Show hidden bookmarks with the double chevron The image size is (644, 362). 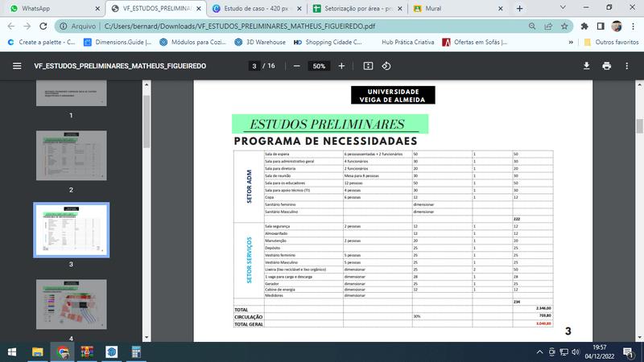[571, 42]
